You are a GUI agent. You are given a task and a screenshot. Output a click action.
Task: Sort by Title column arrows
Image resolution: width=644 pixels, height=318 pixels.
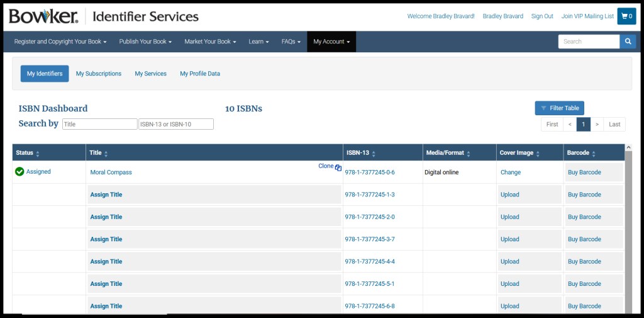coord(106,153)
